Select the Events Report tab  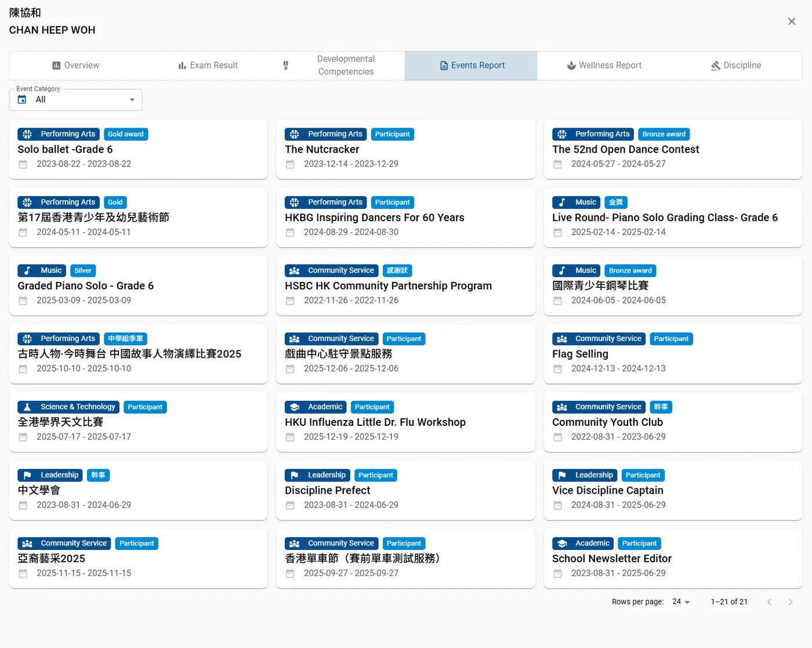[472, 66]
